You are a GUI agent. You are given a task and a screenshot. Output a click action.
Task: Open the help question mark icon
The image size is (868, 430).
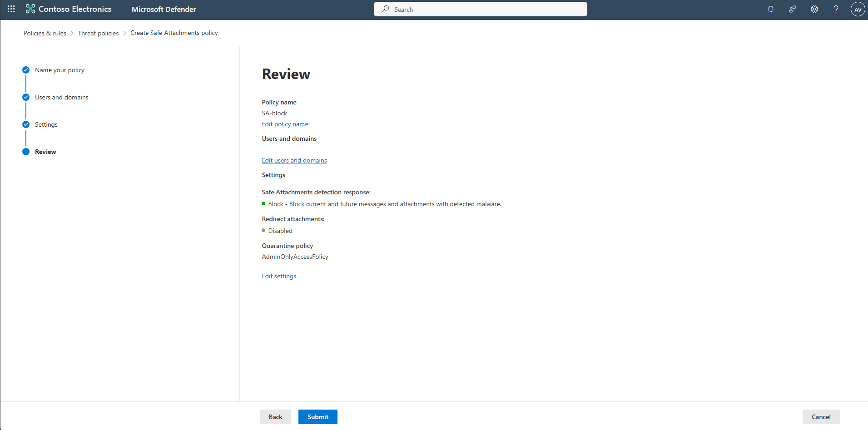[x=836, y=9]
